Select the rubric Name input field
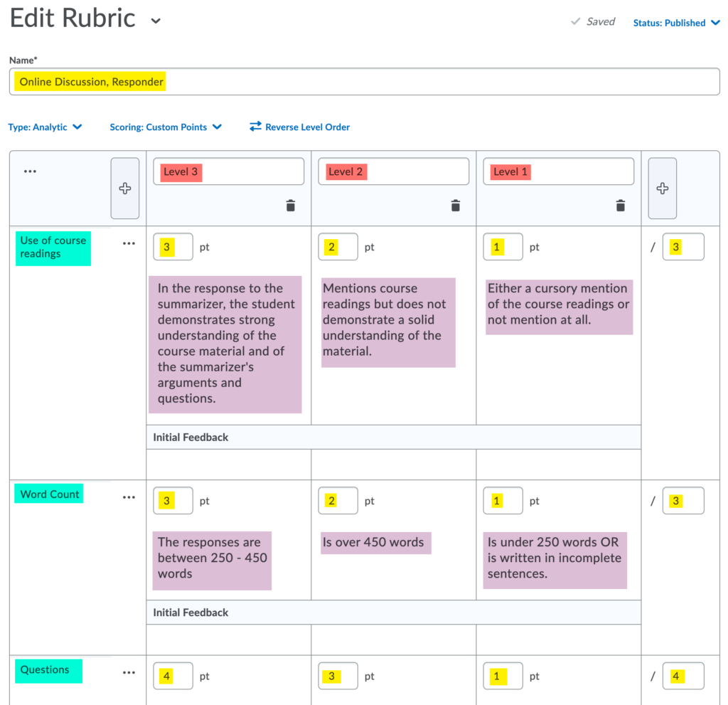 (364, 81)
